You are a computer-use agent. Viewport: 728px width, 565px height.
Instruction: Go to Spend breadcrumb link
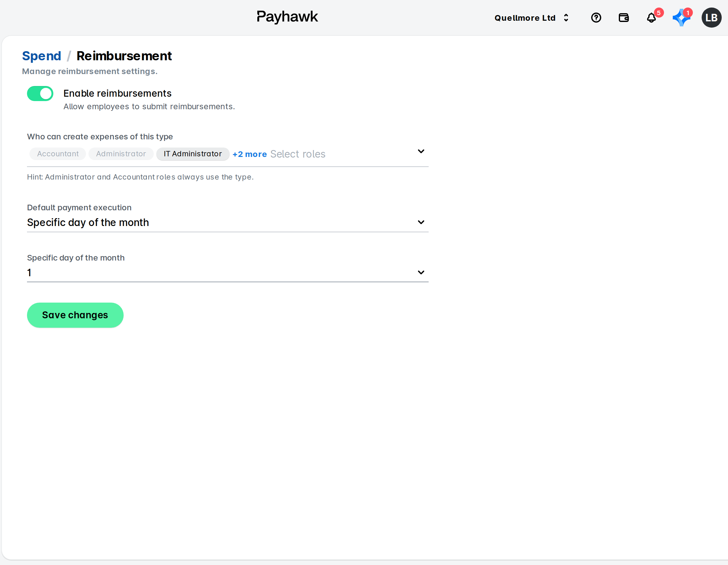click(42, 56)
